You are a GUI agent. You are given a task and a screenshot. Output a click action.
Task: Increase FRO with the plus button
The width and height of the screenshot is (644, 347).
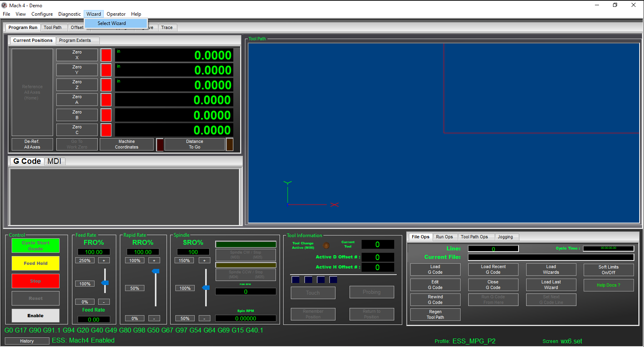104,260
